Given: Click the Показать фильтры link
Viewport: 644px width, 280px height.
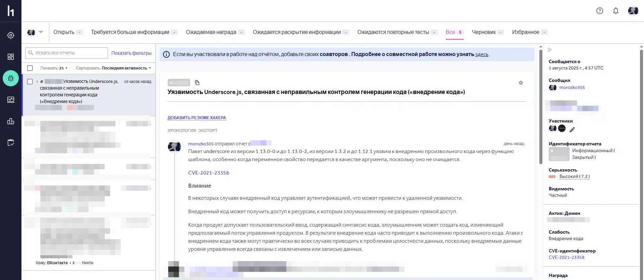Looking at the screenshot, I should pyautogui.click(x=131, y=53).
